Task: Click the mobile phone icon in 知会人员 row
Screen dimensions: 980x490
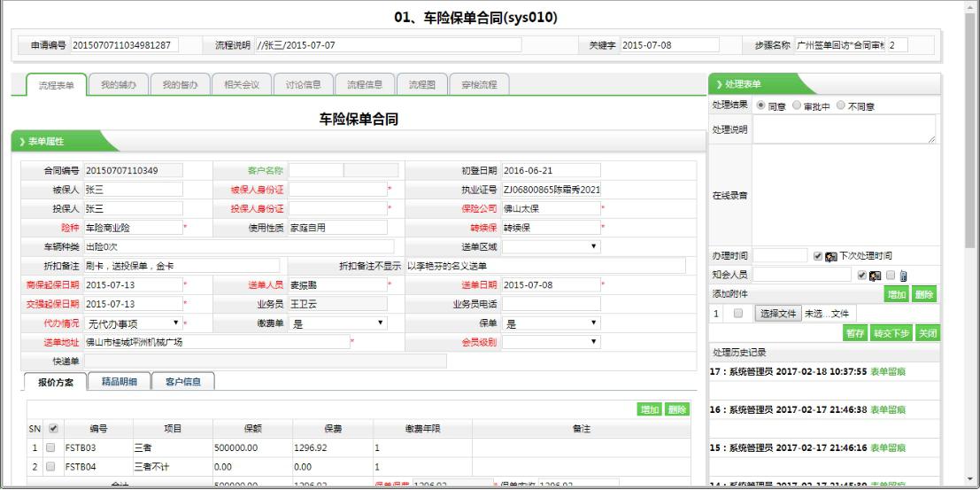Action: (x=902, y=276)
